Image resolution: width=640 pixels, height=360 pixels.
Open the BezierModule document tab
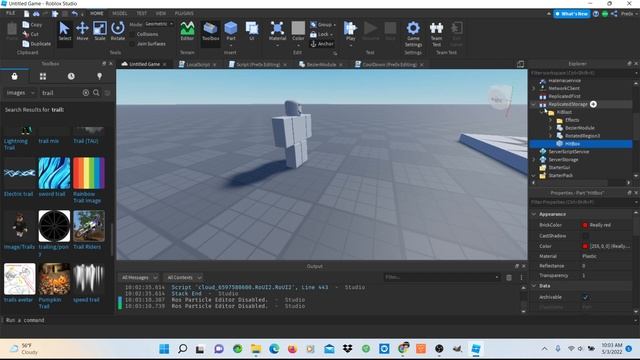pos(321,64)
